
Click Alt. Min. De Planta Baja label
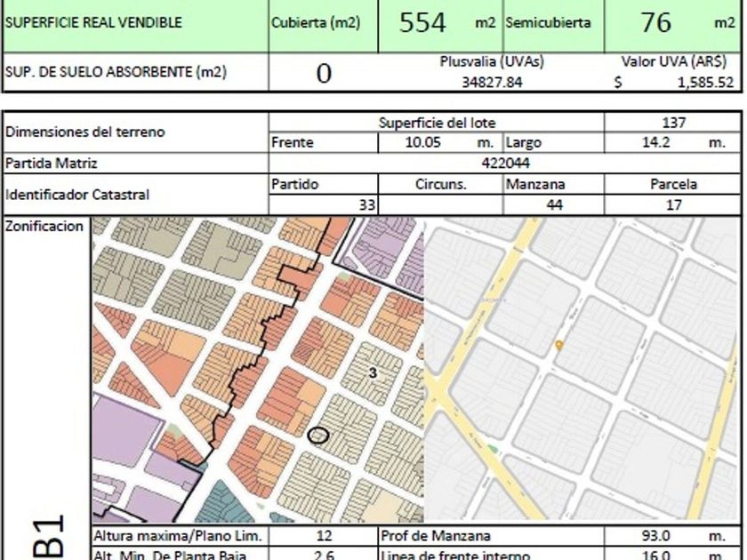tap(170, 555)
